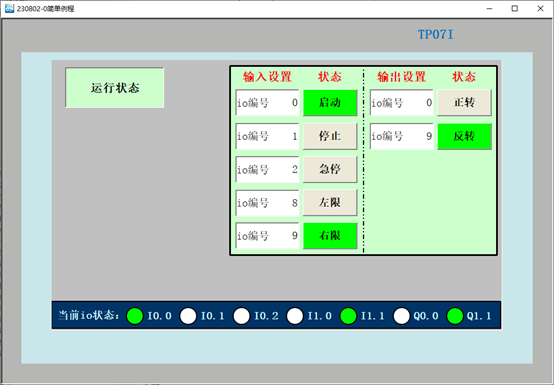Click the 停止 status button
The image size is (554, 385).
click(330, 136)
